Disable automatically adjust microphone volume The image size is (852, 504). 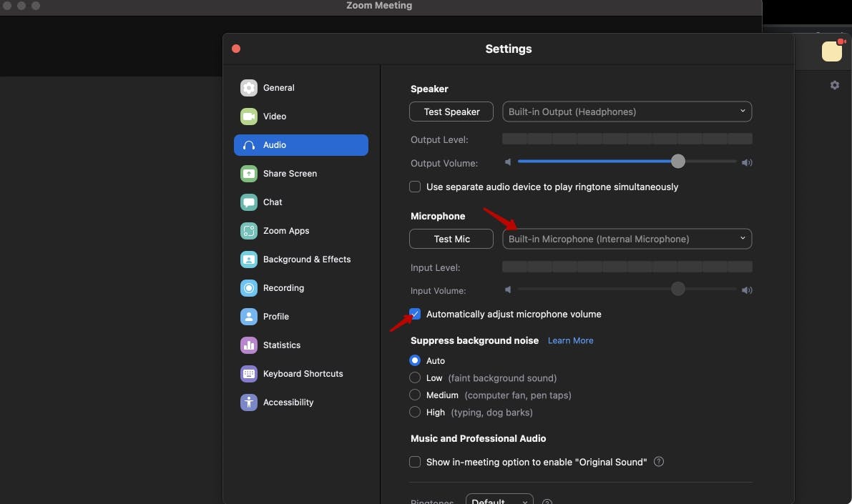pyautogui.click(x=415, y=315)
